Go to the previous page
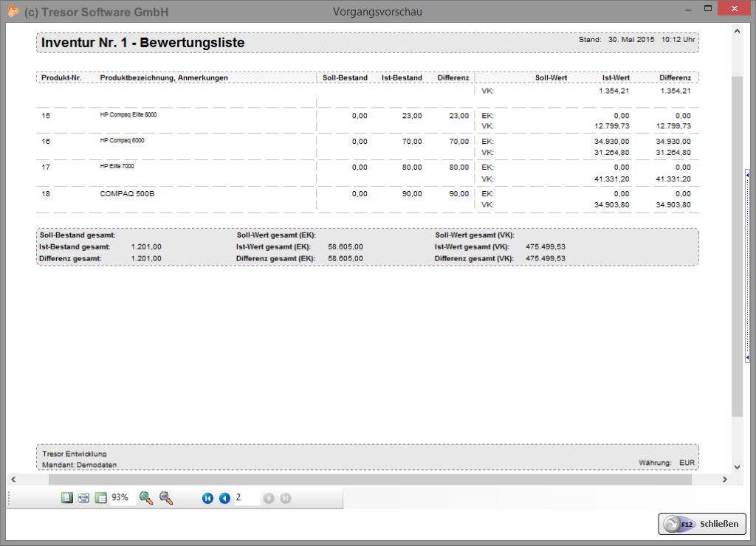This screenshot has height=546, width=756. pyautogui.click(x=224, y=498)
